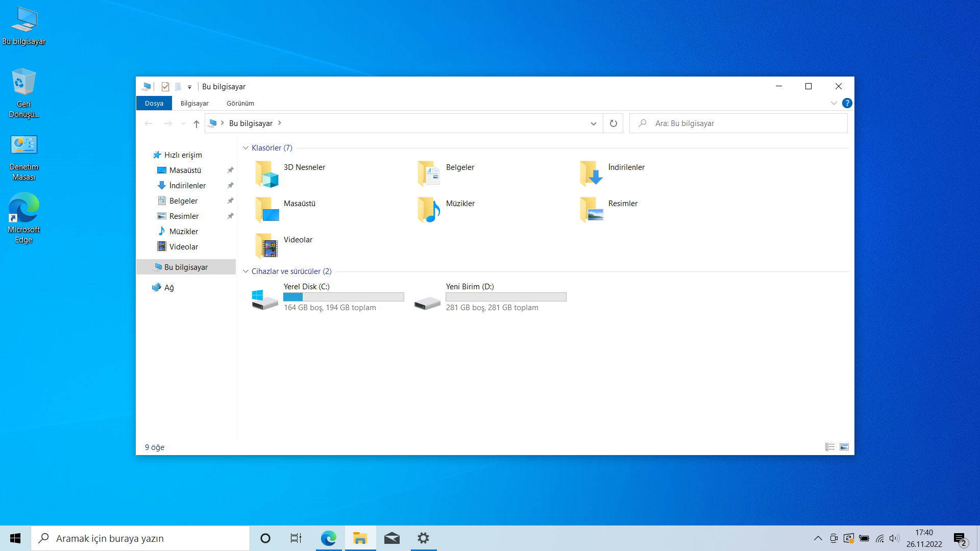This screenshot has width=980, height=551.
Task: Open the help question mark icon
Action: 847,103
